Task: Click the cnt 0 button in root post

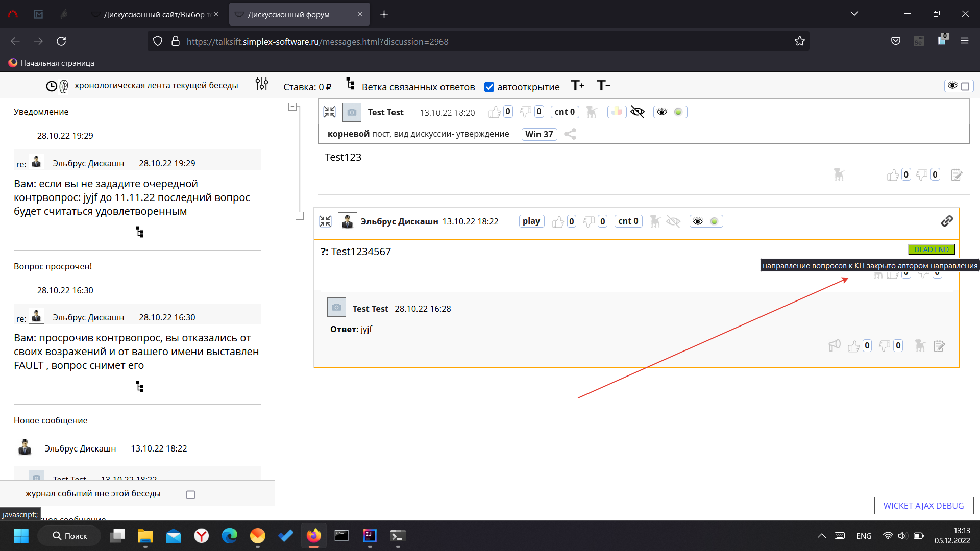Action: click(565, 112)
